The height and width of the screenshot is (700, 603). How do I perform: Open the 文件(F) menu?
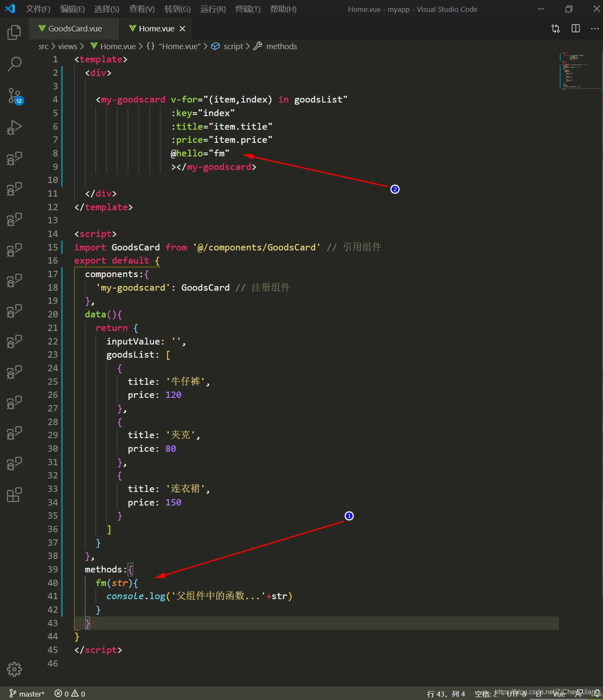(38, 9)
